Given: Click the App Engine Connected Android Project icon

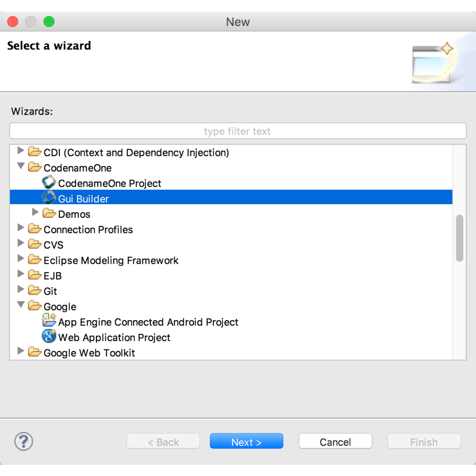Looking at the screenshot, I should click(49, 321).
